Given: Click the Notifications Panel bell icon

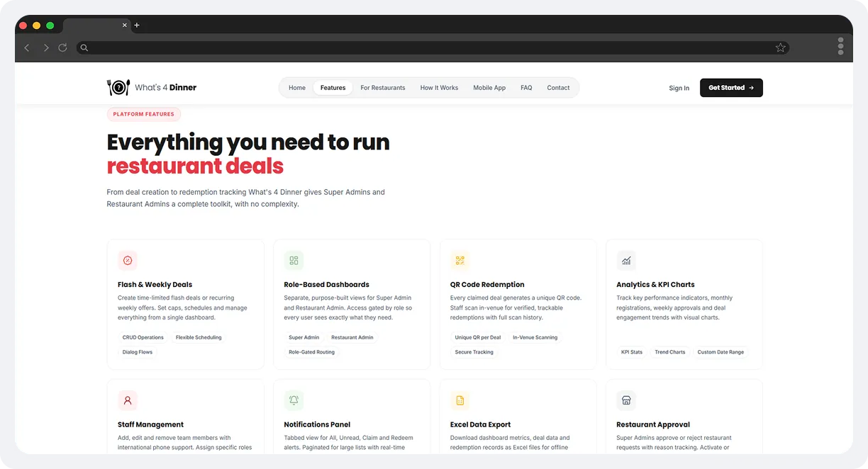Looking at the screenshot, I should (x=294, y=400).
